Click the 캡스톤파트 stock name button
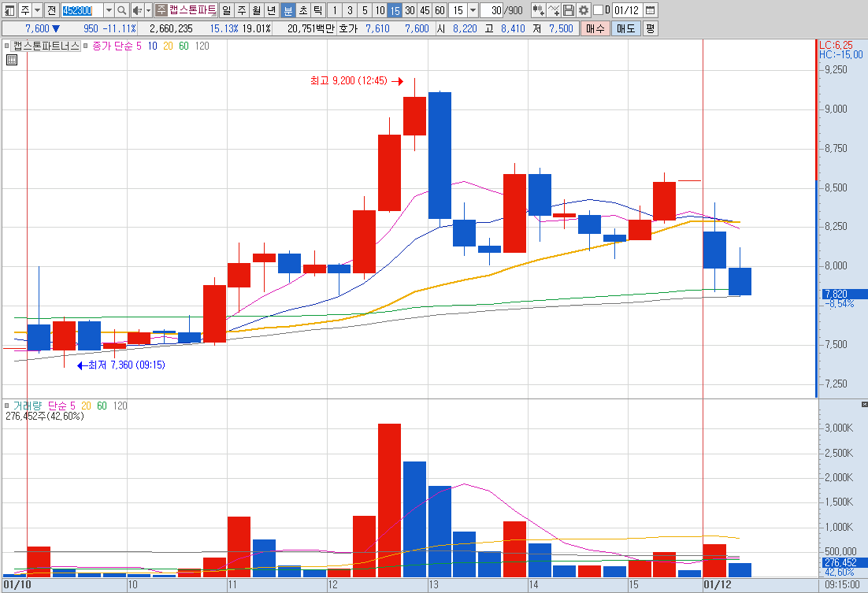Screen dimensions: 868x593 (x=192, y=10)
